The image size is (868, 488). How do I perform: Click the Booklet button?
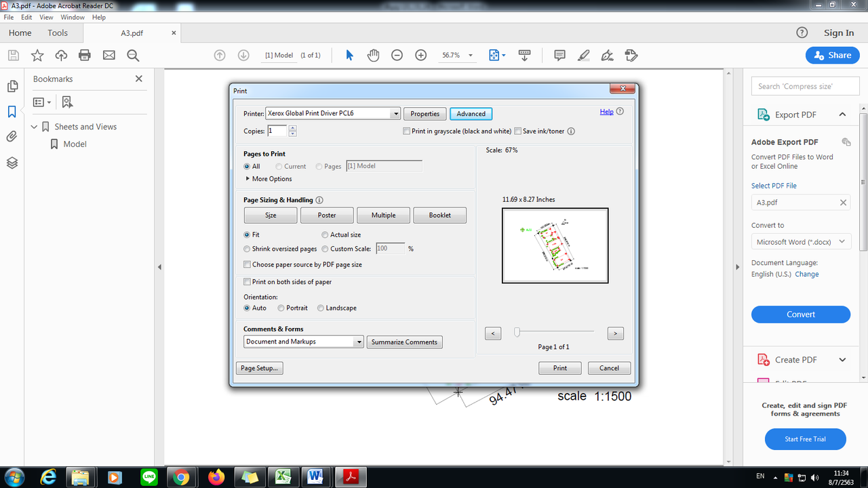[439, 215]
